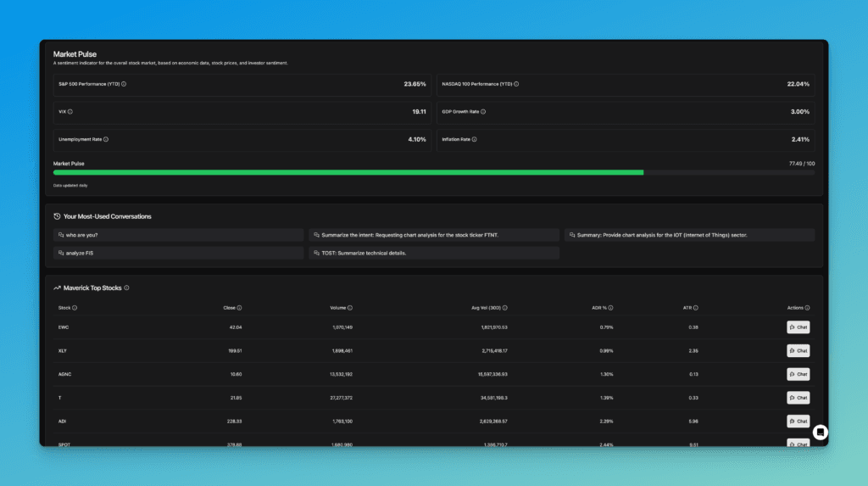Image resolution: width=868 pixels, height=486 pixels.
Task: Click the ADI ticker in the stock table
Action: tap(62, 422)
